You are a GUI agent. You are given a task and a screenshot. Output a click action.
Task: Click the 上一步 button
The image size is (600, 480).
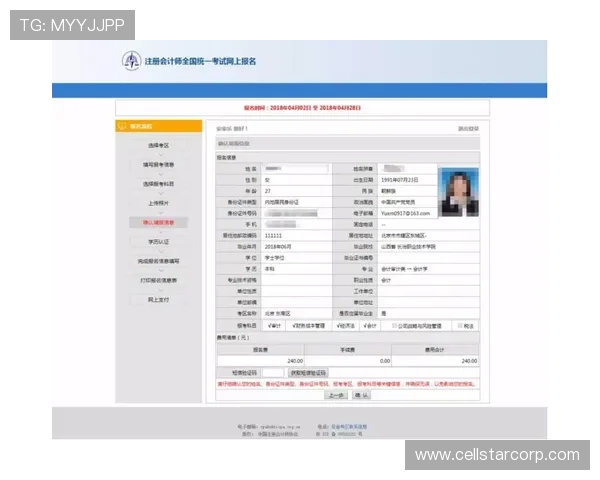pos(336,394)
